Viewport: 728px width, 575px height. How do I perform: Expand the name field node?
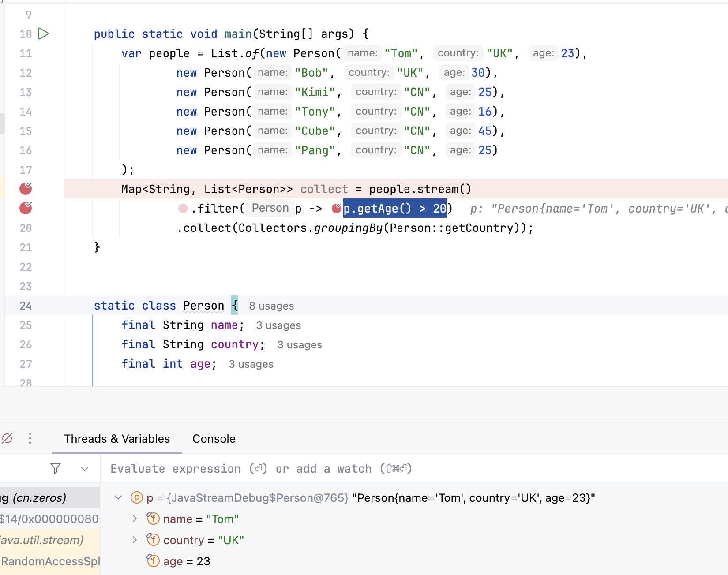tap(135, 519)
